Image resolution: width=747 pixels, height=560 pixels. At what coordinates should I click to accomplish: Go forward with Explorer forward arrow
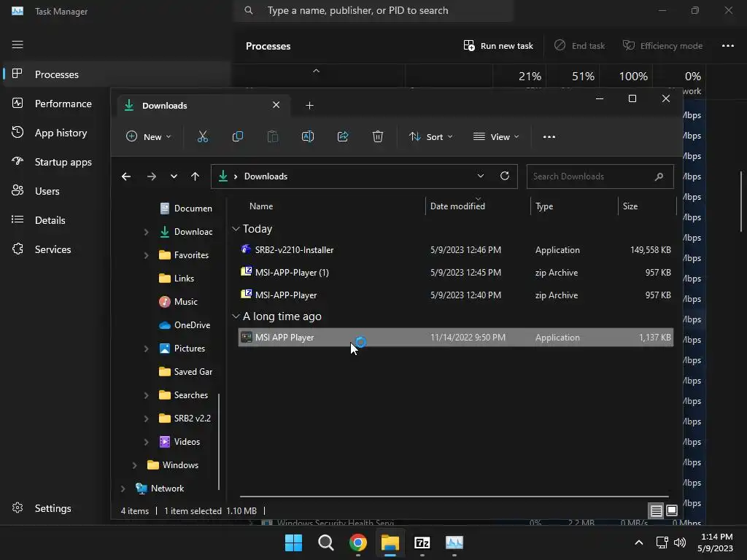click(x=152, y=176)
